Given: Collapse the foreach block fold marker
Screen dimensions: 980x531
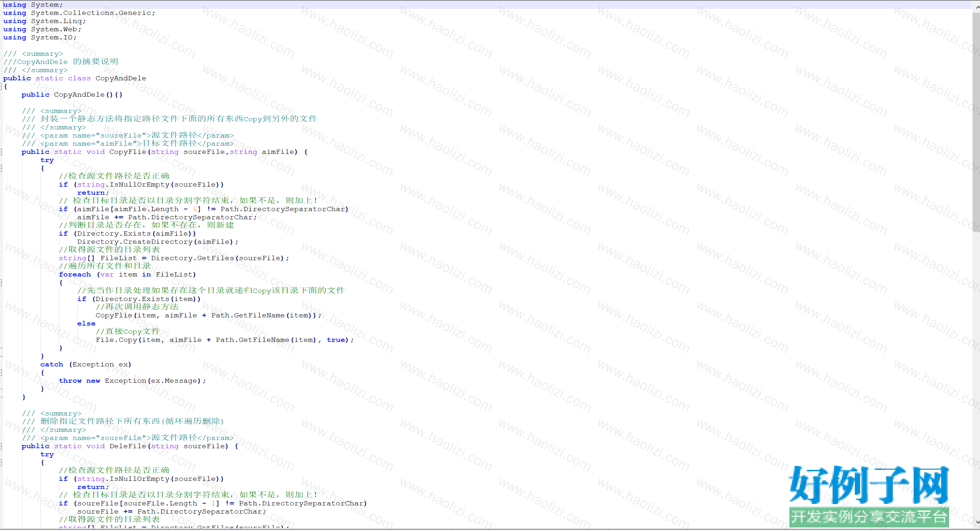Looking at the screenshot, I should click(x=1, y=283).
